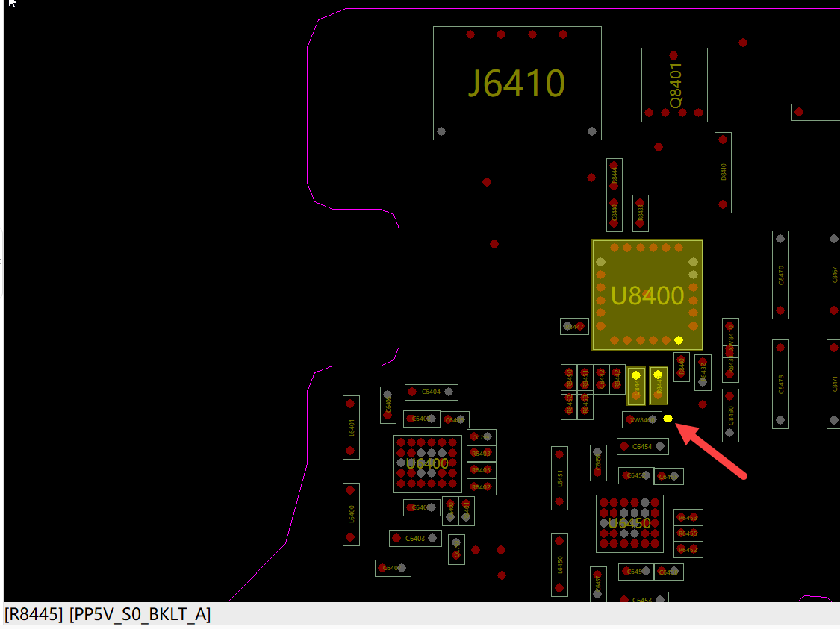
Task: Select the C6450 capacitor
Action: tap(668, 572)
